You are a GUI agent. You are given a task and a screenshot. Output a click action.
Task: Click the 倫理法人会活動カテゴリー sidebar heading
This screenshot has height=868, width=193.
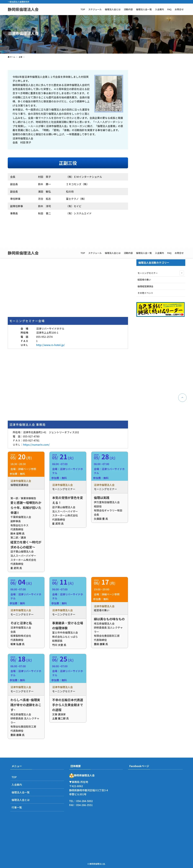tap(161, 263)
